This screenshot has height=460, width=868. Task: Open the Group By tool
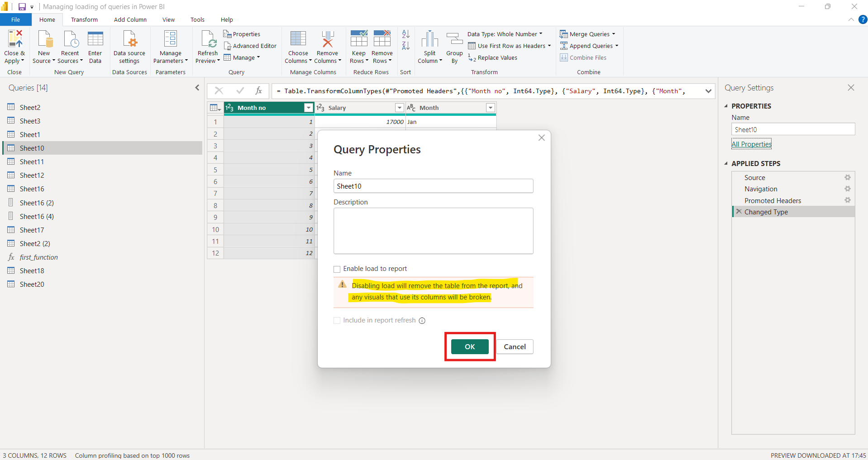[x=454, y=45]
